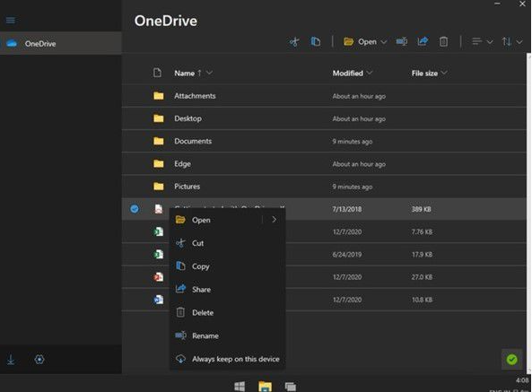Select the Attachments folder name

[x=195, y=96]
